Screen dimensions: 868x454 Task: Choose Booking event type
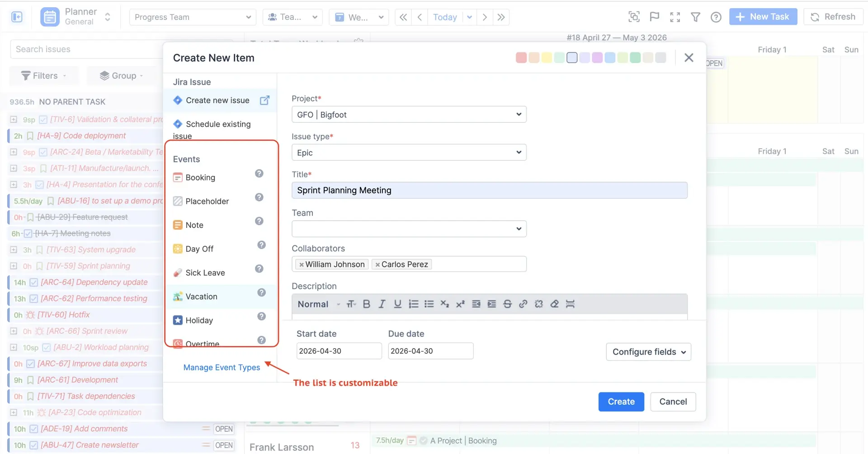click(200, 177)
